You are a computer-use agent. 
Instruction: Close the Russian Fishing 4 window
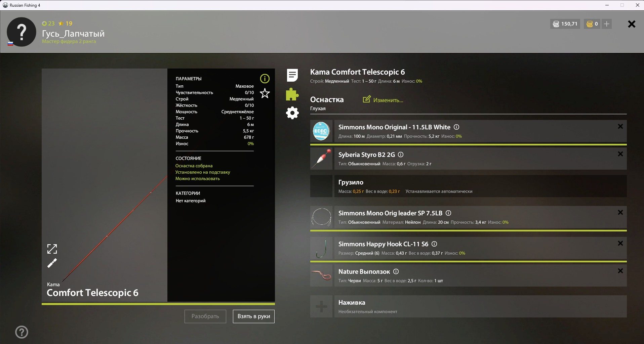click(x=637, y=5)
